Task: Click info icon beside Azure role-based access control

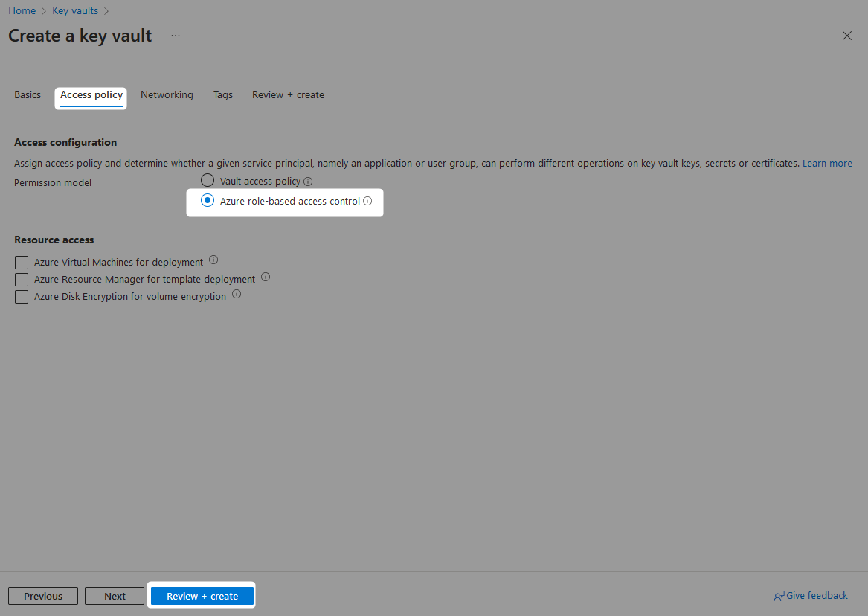Action: 367,201
